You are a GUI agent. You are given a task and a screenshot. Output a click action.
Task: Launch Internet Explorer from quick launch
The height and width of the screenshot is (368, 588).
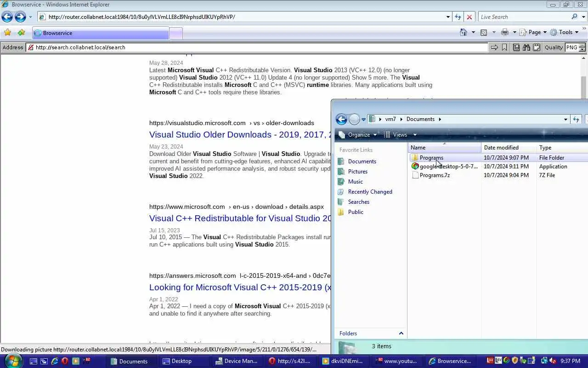tap(55, 361)
